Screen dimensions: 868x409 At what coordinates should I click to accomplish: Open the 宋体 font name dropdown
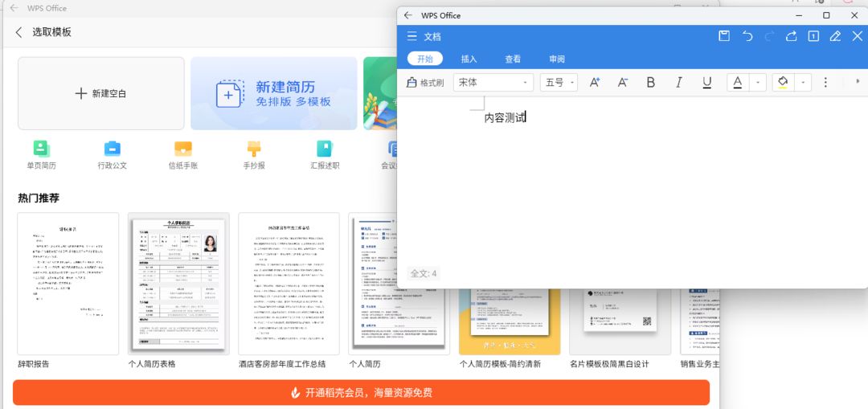(493, 83)
